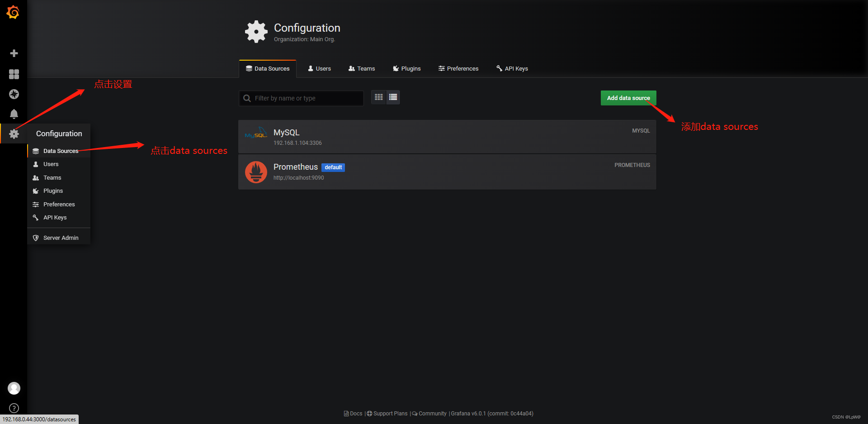Click the Configuration gear icon in sidebar

(x=14, y=134)
